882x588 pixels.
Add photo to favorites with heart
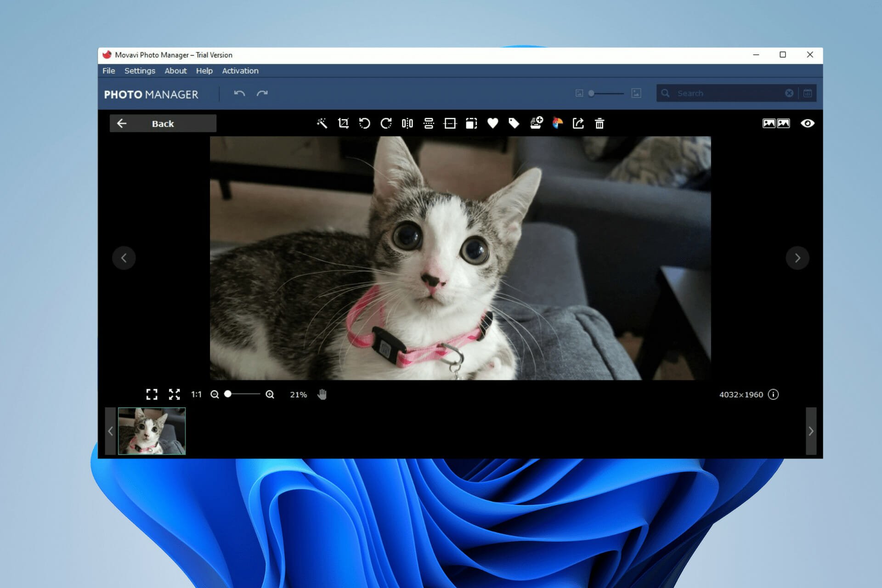pyautogui.click(x=492, y=123)
